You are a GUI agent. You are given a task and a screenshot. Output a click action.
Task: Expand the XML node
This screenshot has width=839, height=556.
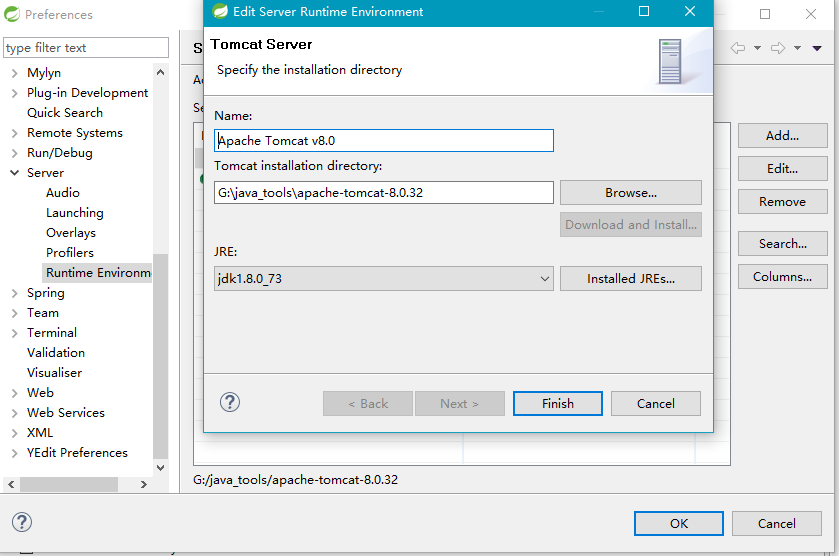[14, 433]
